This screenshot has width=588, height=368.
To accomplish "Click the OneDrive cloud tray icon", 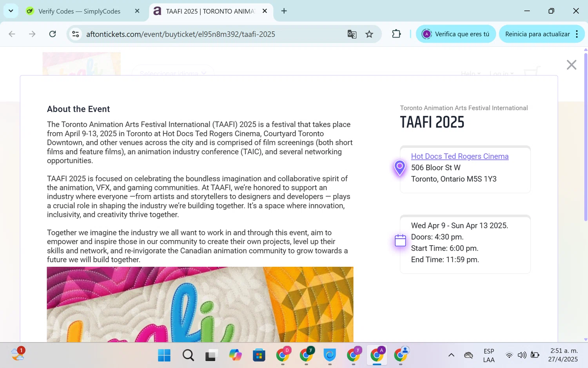I will tap(468, 355).
